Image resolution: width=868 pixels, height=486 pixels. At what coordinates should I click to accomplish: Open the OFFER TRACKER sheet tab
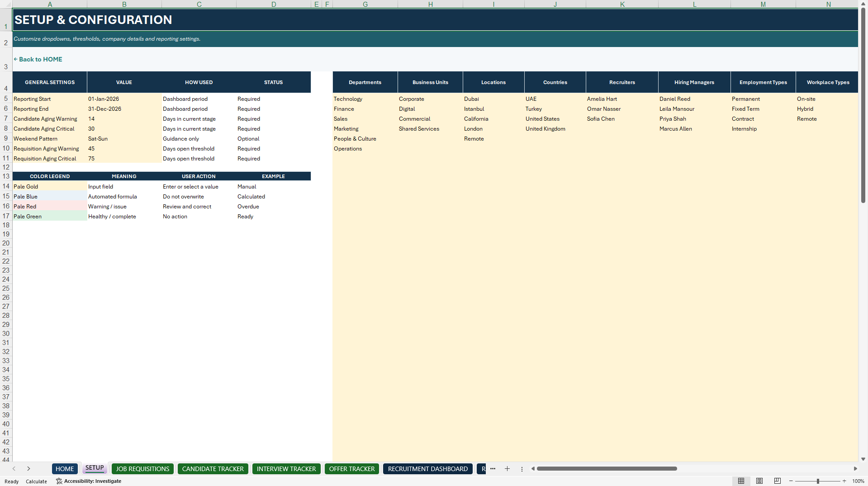pyautogui.click(x=352, y=469)
